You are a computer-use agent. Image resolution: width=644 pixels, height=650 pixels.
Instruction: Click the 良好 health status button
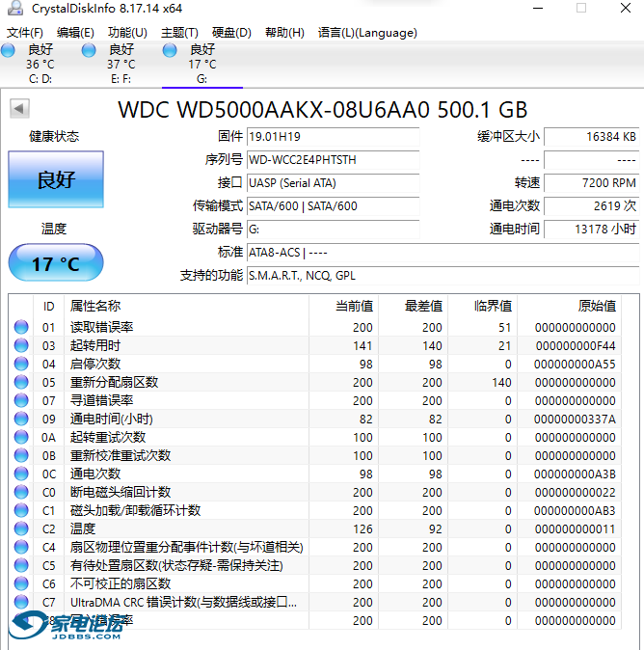tap(56, 179)
